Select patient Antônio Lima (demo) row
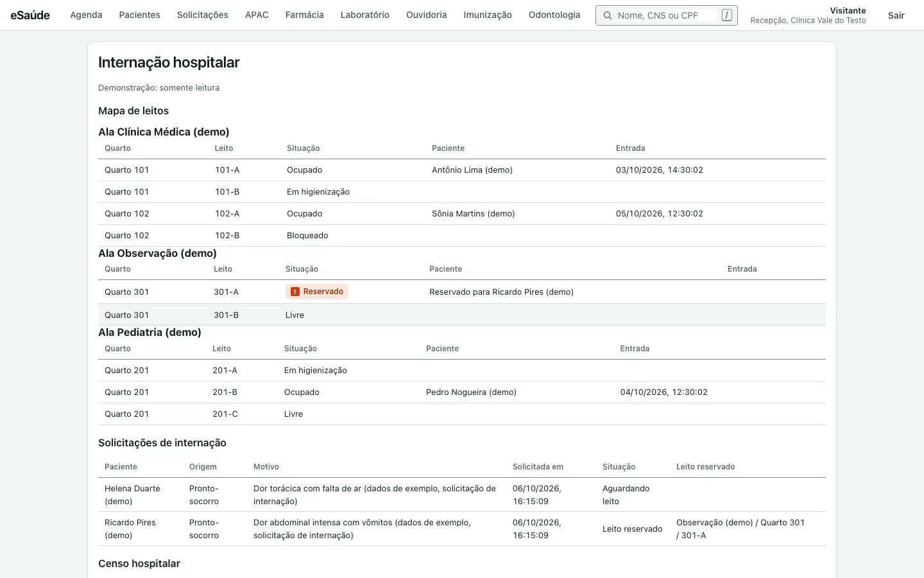 462,170
